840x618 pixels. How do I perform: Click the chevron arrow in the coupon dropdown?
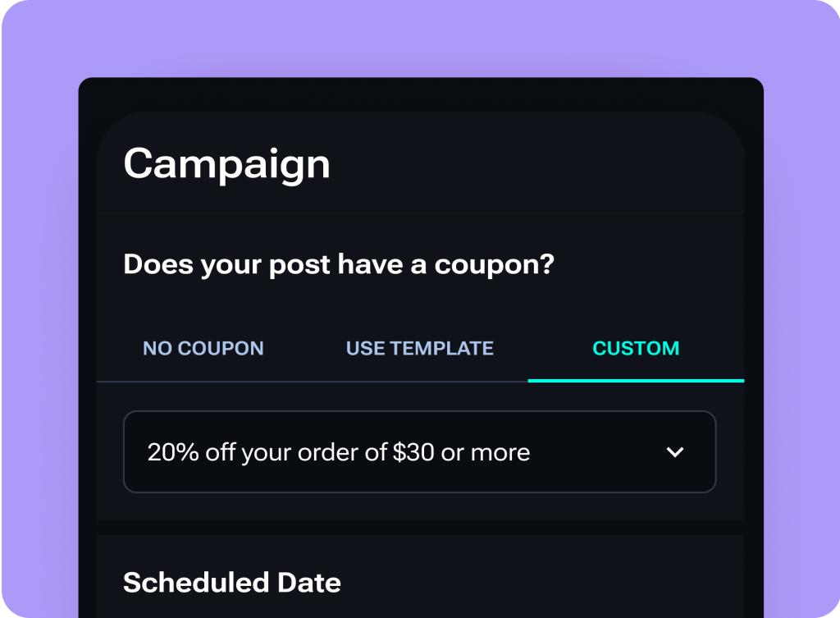(x=675, y=452)
